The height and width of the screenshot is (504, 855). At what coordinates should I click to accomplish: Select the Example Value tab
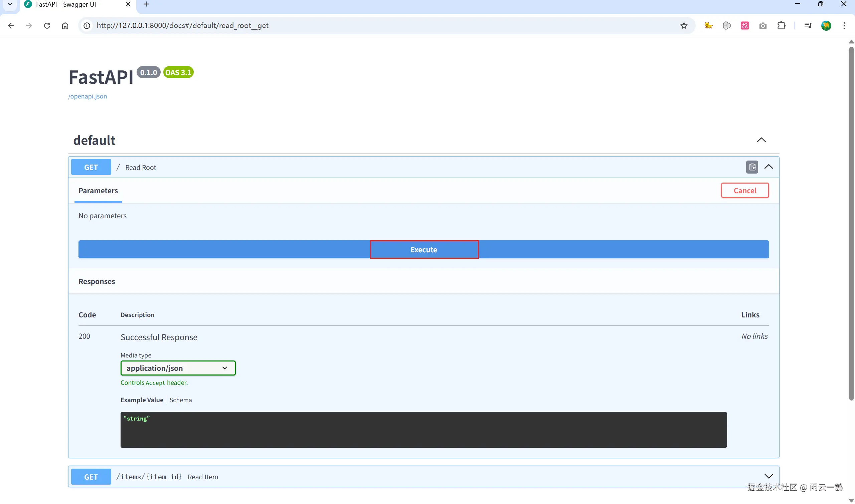pyautogui.click(x=142, y=400)
